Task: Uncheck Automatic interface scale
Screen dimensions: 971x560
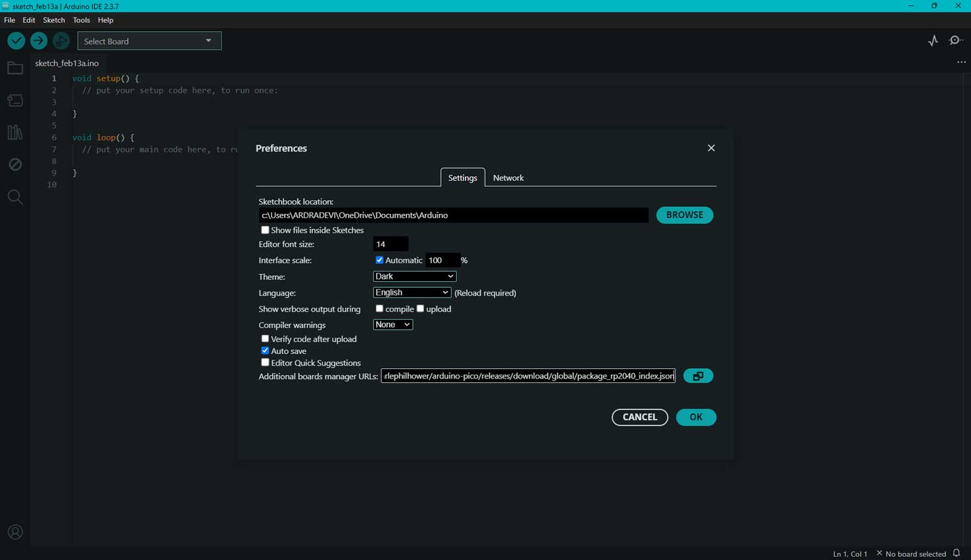Action: coord(380,260)
